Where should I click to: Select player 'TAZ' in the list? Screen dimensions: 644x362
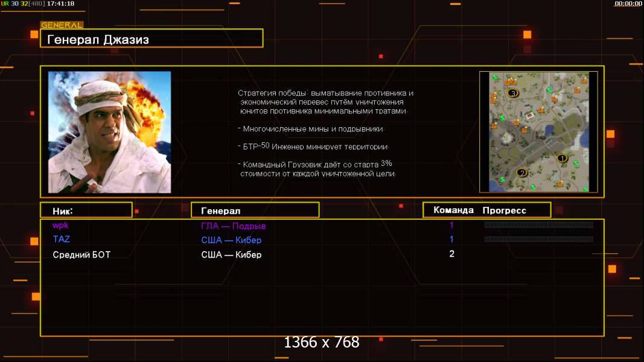(x=61, y=240)
